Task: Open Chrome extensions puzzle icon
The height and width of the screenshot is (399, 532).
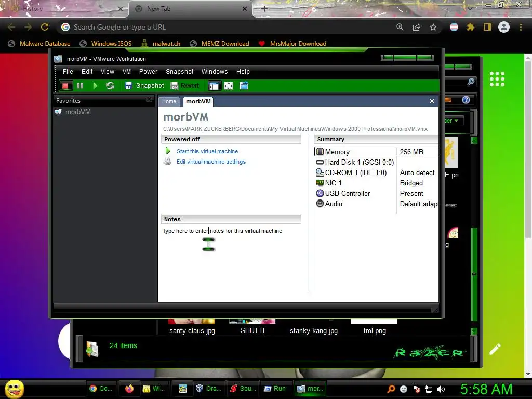Action: point(471,27)
